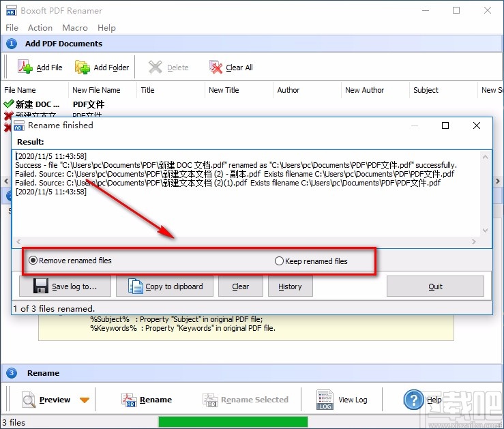Image resolution: width=504 pixels, height=429 pixels.
Task: Click the Rename button label
Action: pos(156,400)
